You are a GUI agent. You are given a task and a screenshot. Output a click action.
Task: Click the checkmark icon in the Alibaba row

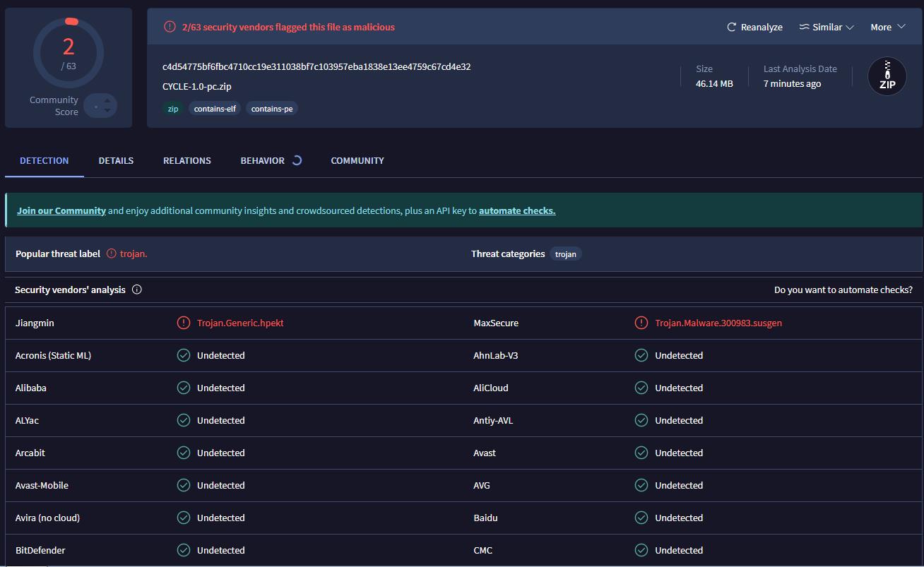pos(184,388)
